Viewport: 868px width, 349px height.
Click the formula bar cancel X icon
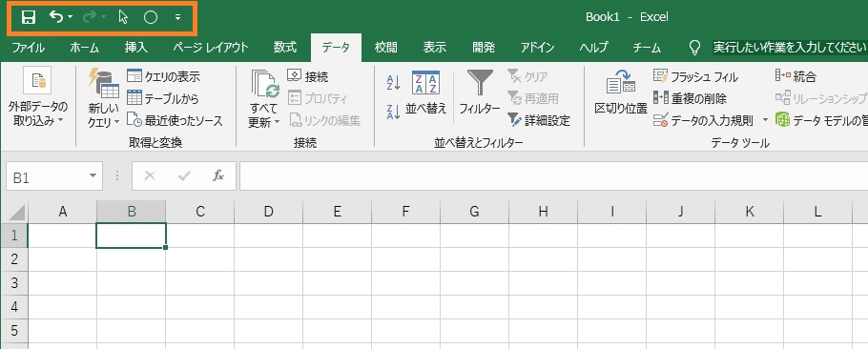click(x=150, y=176)
